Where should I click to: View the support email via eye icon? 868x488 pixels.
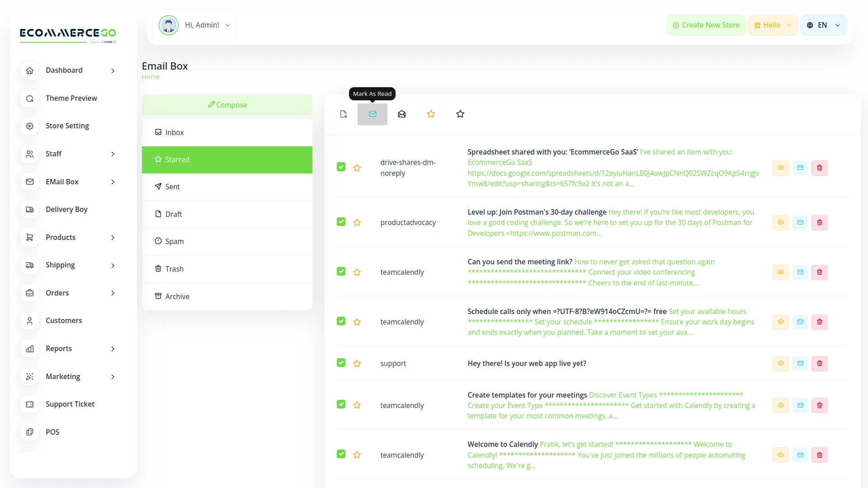pos(781,363)
